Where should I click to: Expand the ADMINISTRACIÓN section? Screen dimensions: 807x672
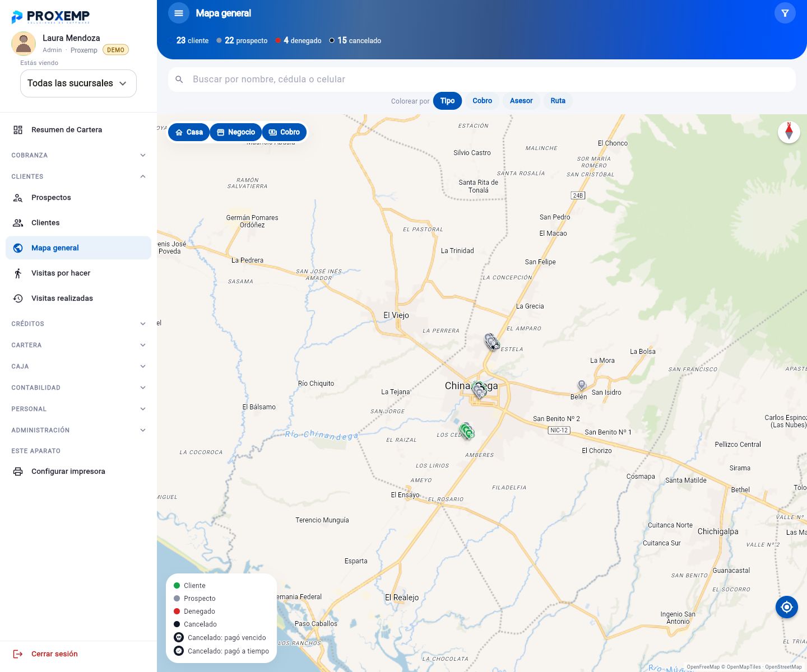coord(78,430)
